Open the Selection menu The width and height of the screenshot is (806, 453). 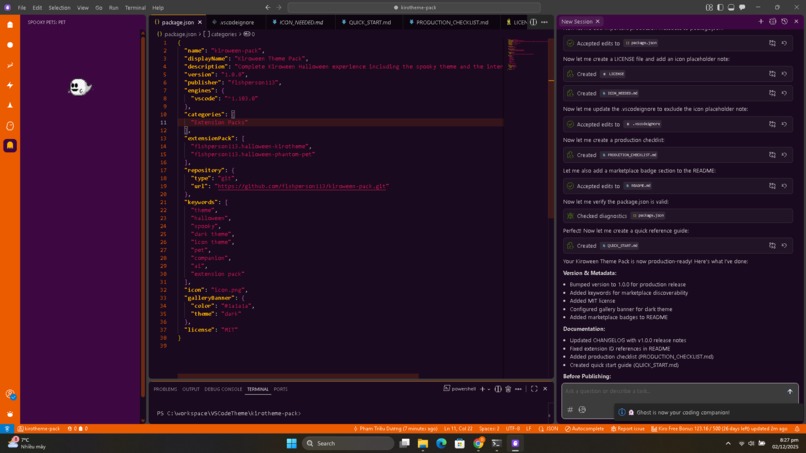click(x=59, y=8)
